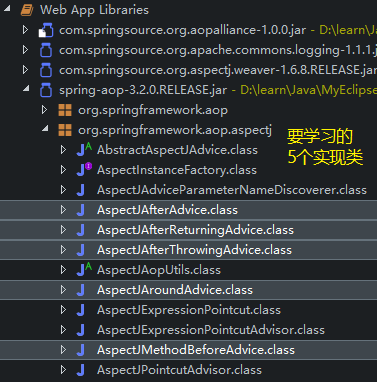This screenshot has height=382, width=377.
Task: Select AspectJMethodBeforeAdvice.class
Action: (x=196, y=350)
